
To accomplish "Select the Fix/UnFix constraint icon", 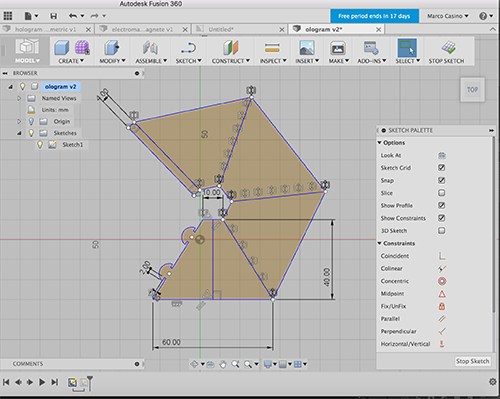I will click(x=442, y=306).
